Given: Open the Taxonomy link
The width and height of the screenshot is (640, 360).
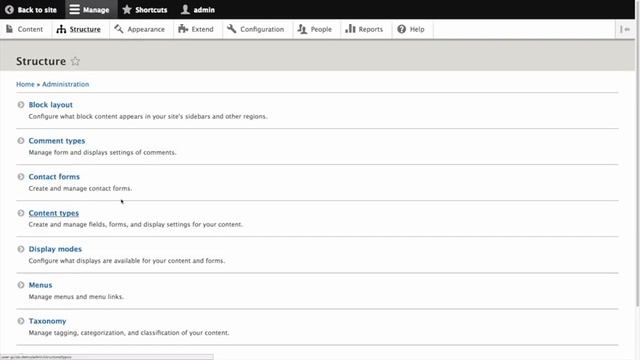Looking at the screenshot, I should coord(47,321).
